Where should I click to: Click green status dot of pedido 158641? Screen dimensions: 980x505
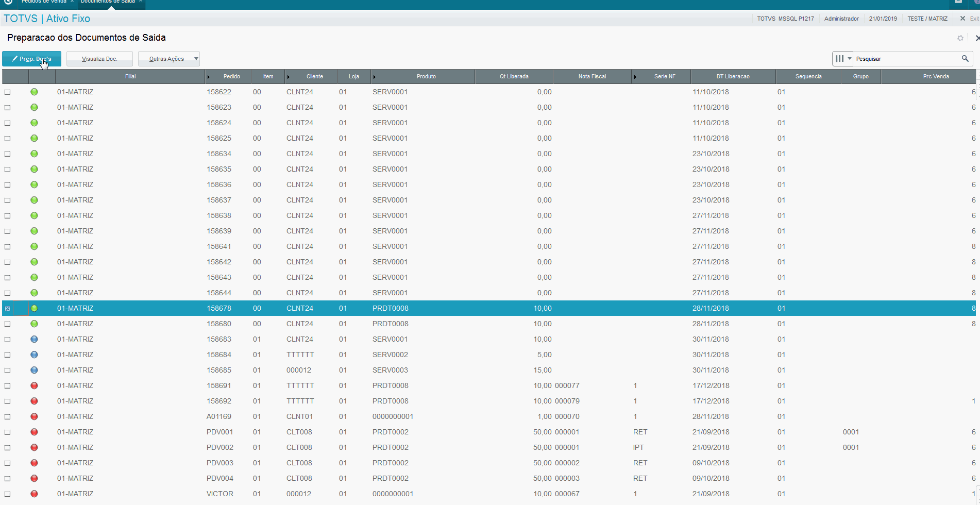34,246
